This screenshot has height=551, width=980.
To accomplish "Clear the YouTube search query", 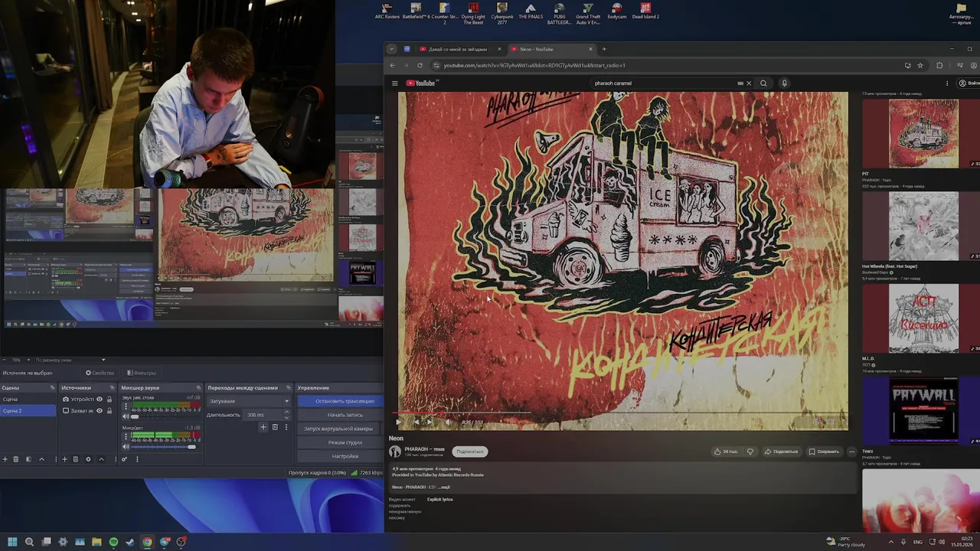I will click(x=749, y=83).
